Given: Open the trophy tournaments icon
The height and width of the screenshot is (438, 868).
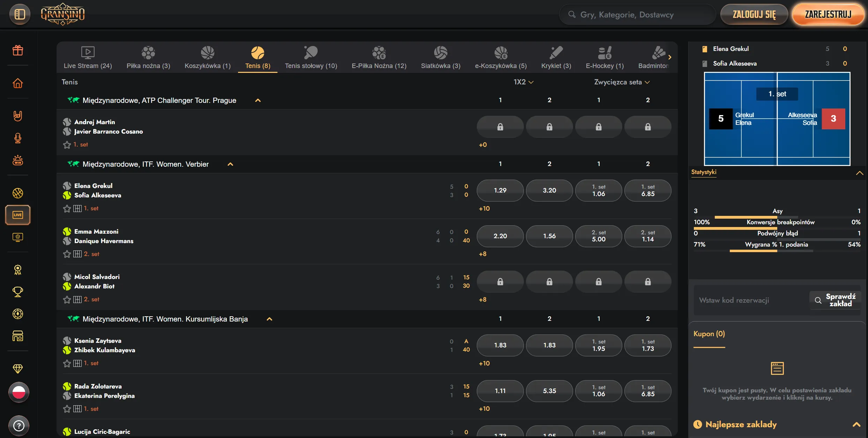Looking at the screenshot, I should pyautogui.click(x=18, y=292).
